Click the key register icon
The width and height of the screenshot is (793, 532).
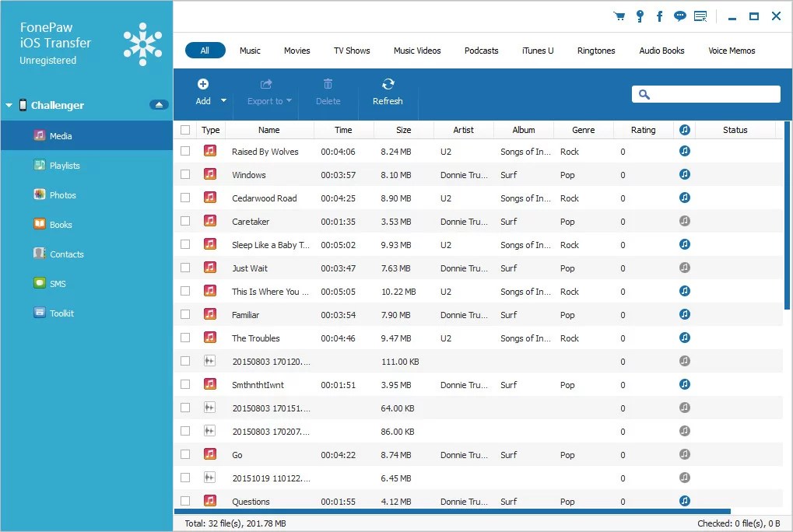click(x=640, y=16)
